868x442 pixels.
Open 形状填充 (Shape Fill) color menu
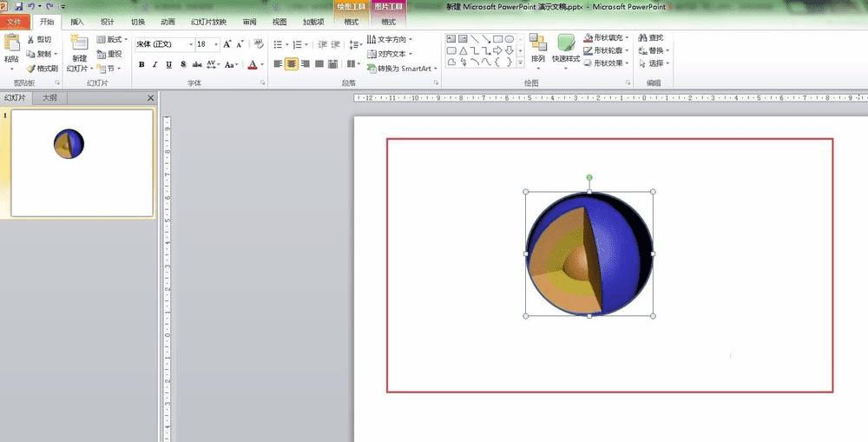tap(606, 37)
